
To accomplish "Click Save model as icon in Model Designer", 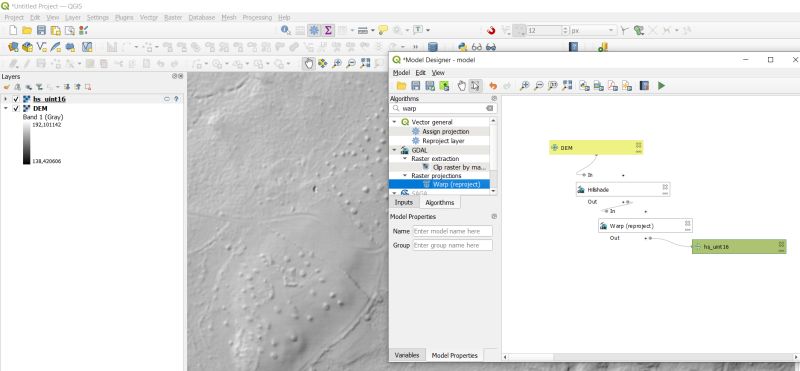I will tap(430, 86).
